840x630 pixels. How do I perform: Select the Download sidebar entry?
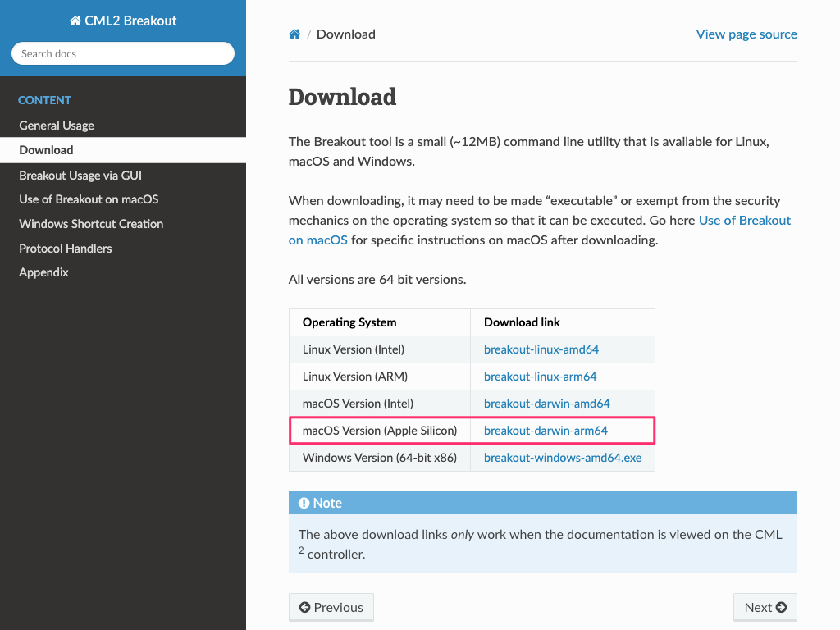point(123,150)
